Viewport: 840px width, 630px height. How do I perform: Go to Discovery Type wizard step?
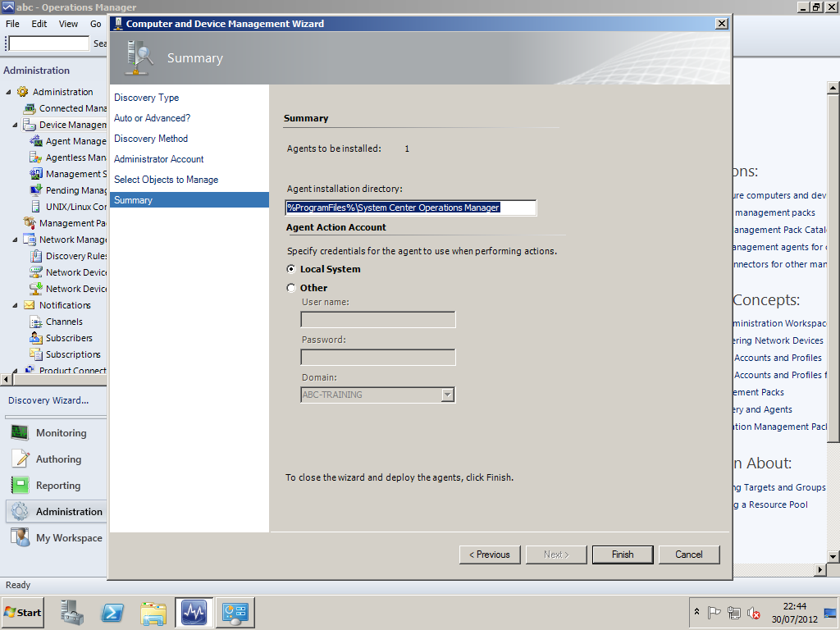coord(146,98)
